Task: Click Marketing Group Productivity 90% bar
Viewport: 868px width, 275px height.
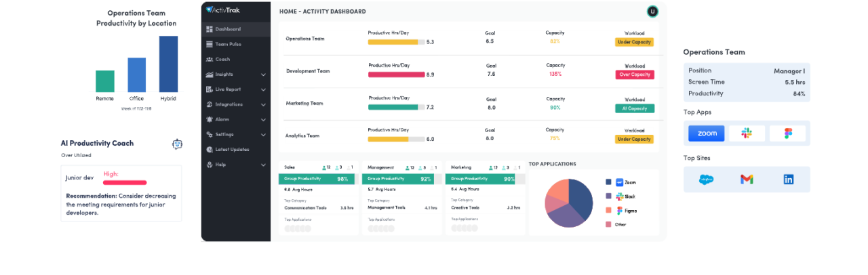Action: (x=484, y=179)
